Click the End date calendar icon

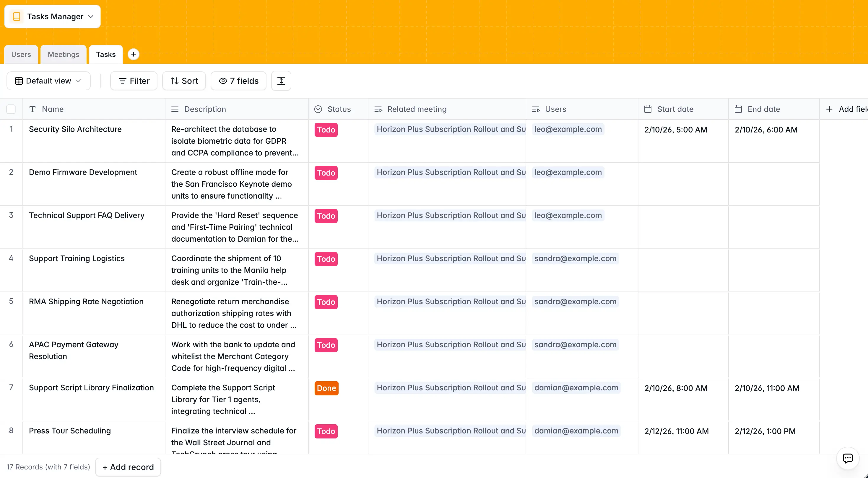[738, 109]
